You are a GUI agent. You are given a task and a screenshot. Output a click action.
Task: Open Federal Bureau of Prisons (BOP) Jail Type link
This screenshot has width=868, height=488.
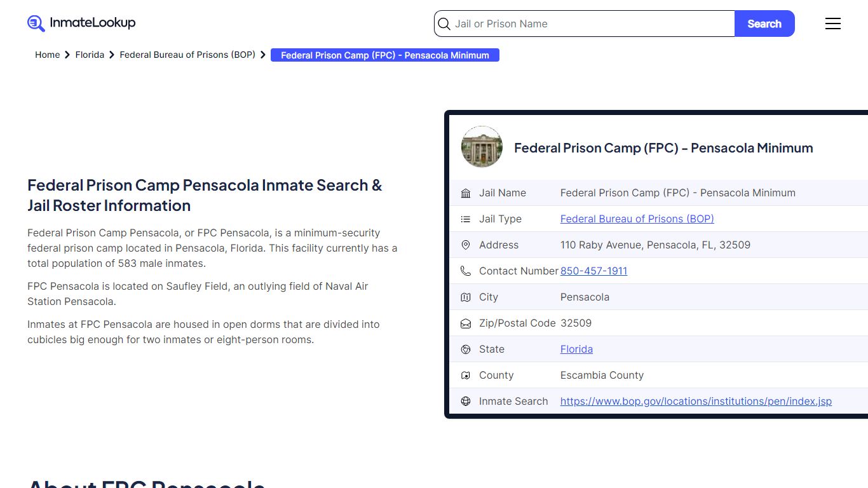click(x=637, y=219)
